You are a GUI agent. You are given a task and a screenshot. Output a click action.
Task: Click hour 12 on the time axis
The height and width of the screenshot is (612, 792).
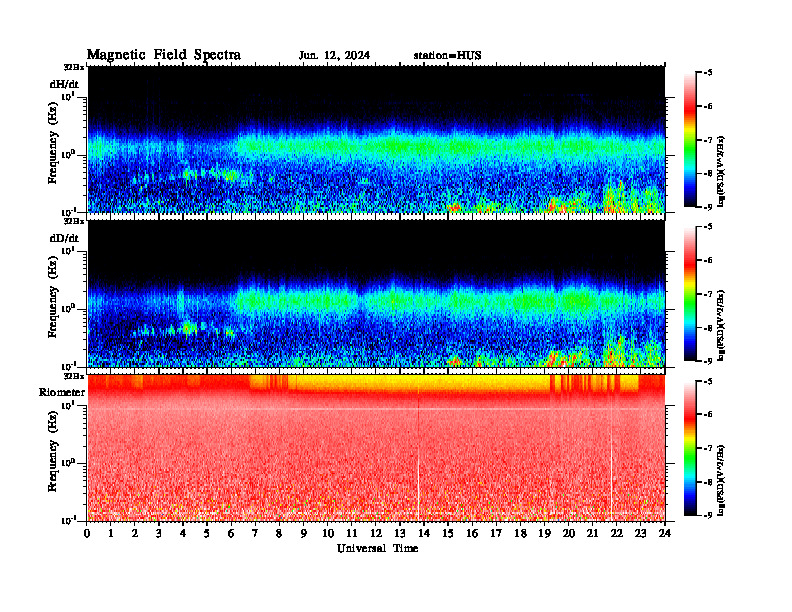click(x=376, y=534)
